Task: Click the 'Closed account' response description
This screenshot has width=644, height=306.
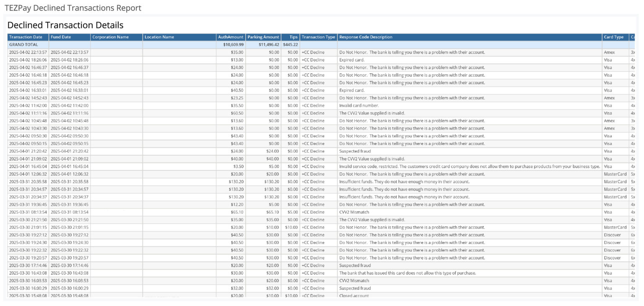Action: (354, 296)
